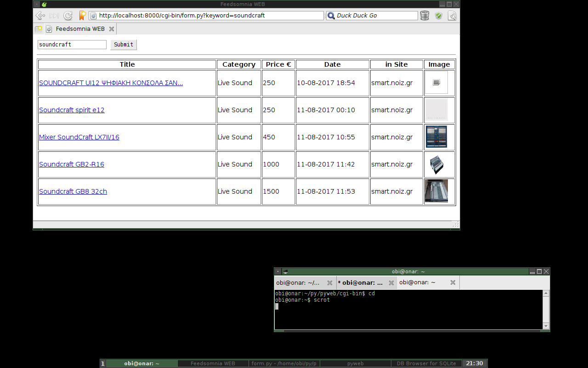Switch to Feedsomnia WEB in the taskbar
Viewport: 588px width, 368px height.
213,363
